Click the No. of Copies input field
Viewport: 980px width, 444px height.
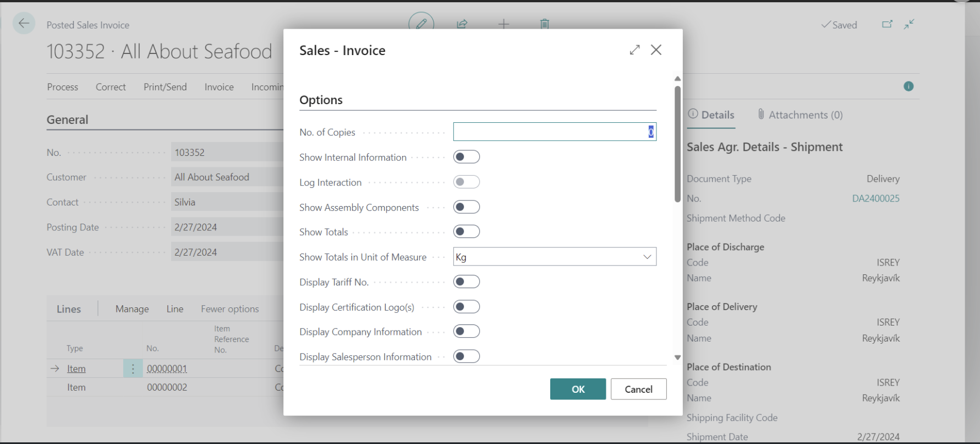554,132
